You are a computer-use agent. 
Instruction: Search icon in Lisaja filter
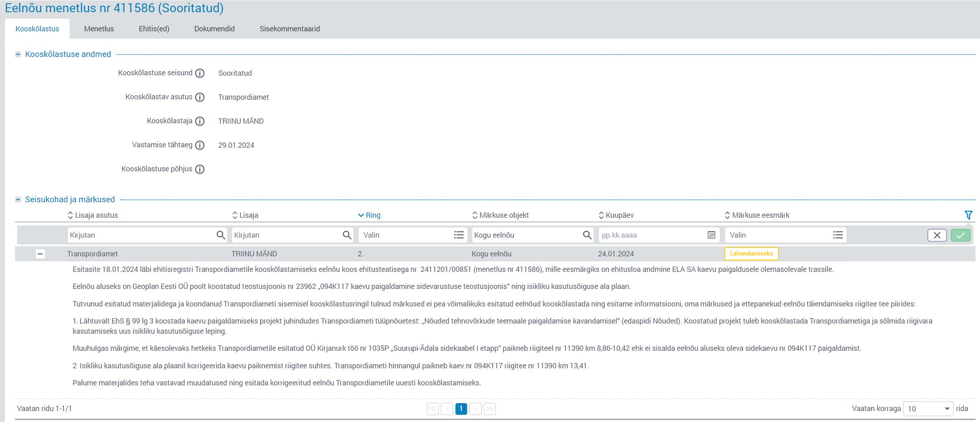pyautogui.click(x=347, y=235)
